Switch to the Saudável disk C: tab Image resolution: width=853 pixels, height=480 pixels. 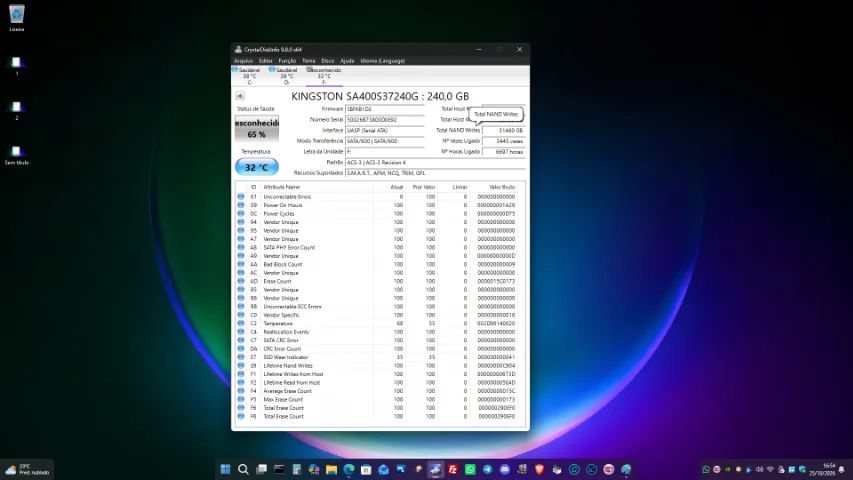pyautogui.click(x=249, y=76)
